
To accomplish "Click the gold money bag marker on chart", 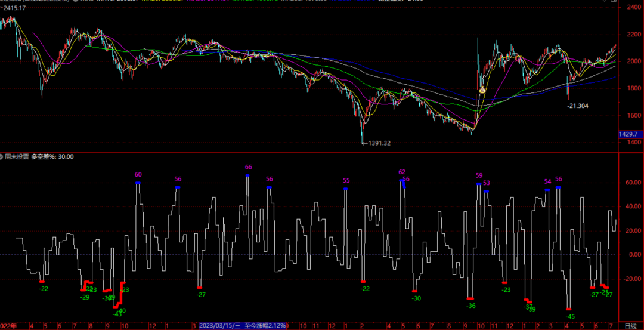I will 482,89.
